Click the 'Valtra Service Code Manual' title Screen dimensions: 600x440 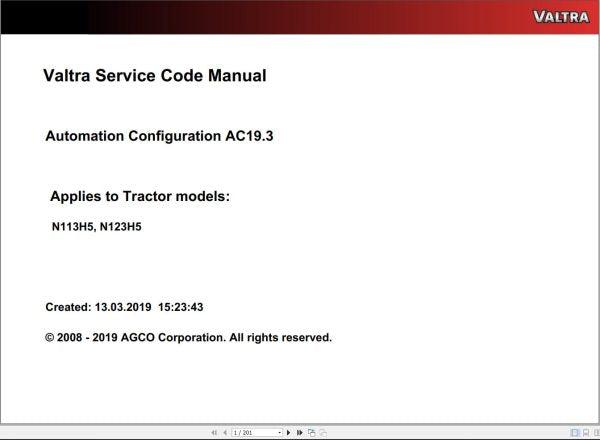pos(155,76)
